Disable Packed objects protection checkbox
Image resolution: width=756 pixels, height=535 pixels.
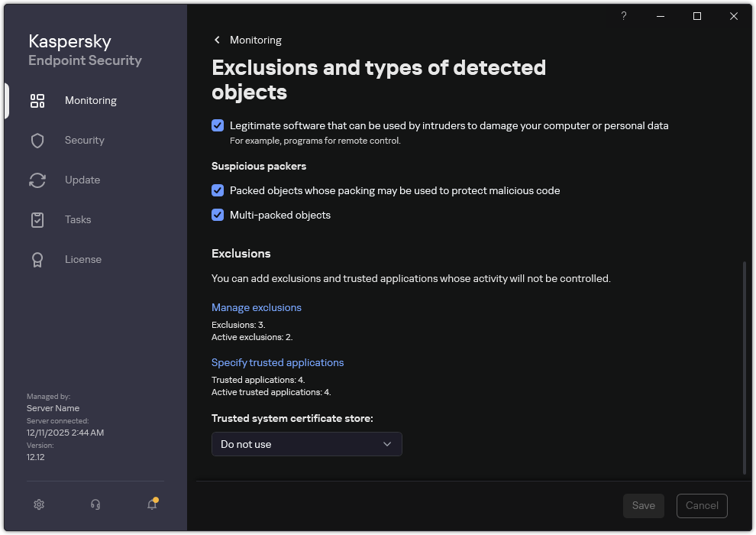coord(218,190)
